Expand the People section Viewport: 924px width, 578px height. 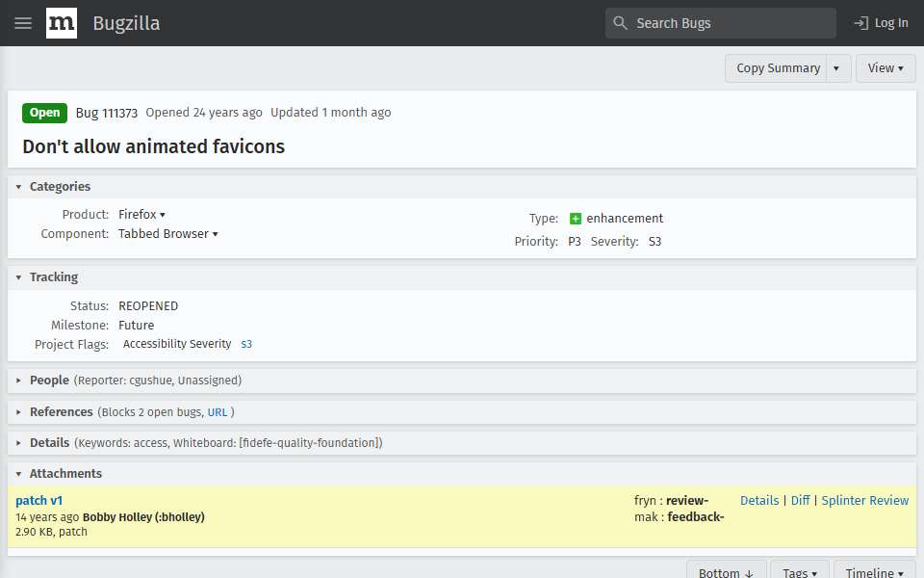(x=18, y=381)
